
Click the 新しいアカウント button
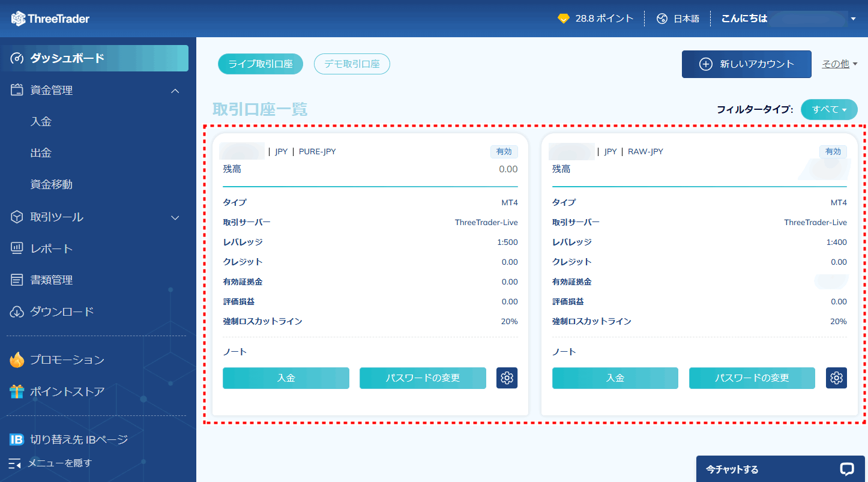tap(746, 64)
